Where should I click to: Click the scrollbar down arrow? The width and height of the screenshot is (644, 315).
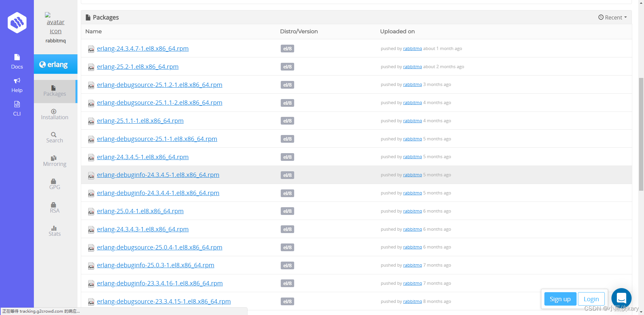[x=641, y=312]
